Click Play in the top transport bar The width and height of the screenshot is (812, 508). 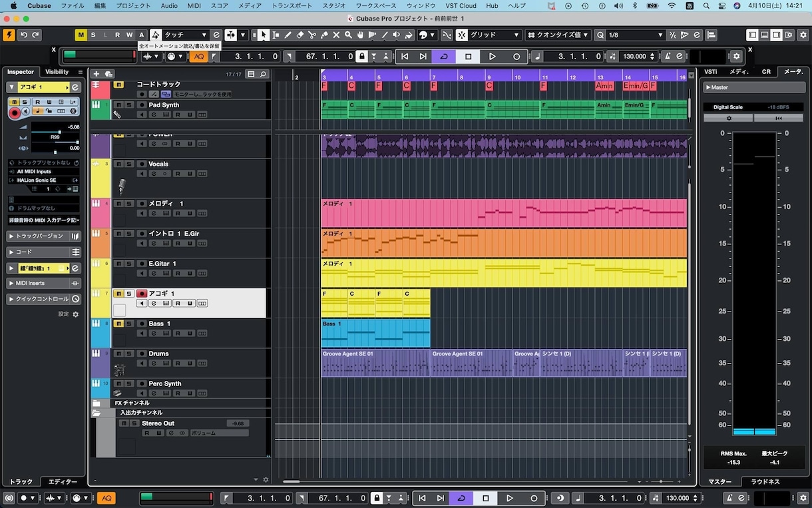pos(492,57)
